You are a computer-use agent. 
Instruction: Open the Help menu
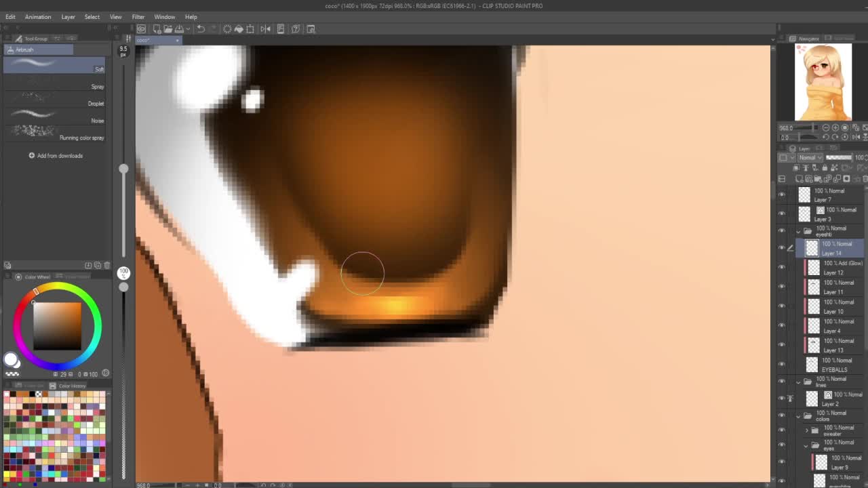(x=191, y=17)
